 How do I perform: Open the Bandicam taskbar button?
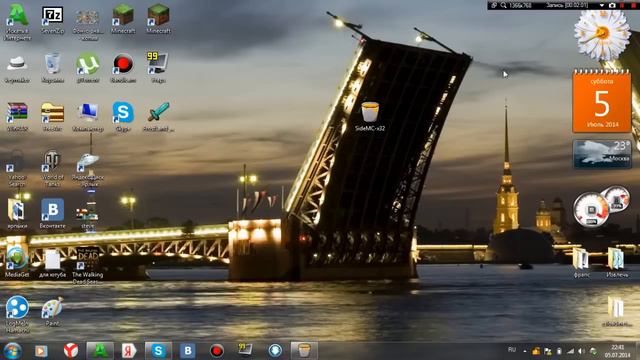point(217,351)
